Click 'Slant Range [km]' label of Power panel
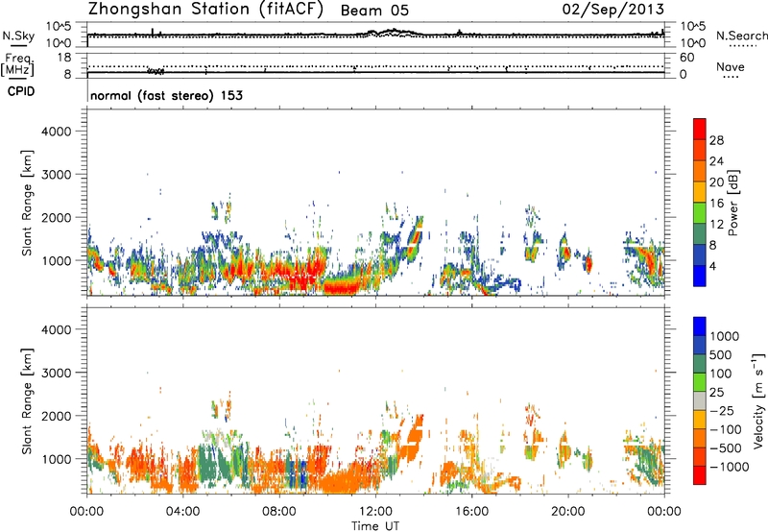 [27, 203]
